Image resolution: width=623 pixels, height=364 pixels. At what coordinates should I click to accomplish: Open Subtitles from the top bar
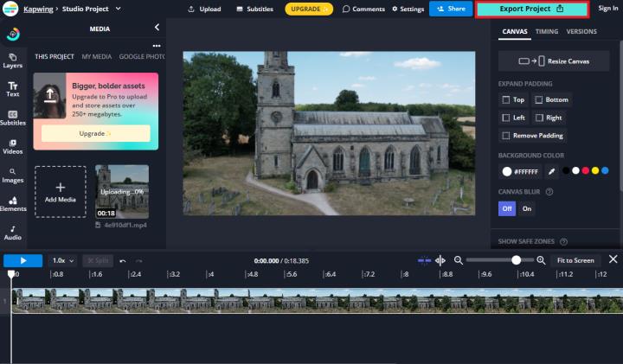point(254,9)
